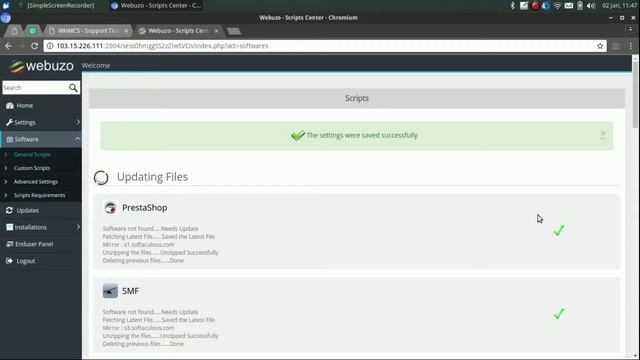Click the PrestaShop script icon

(x=110, y=207)
